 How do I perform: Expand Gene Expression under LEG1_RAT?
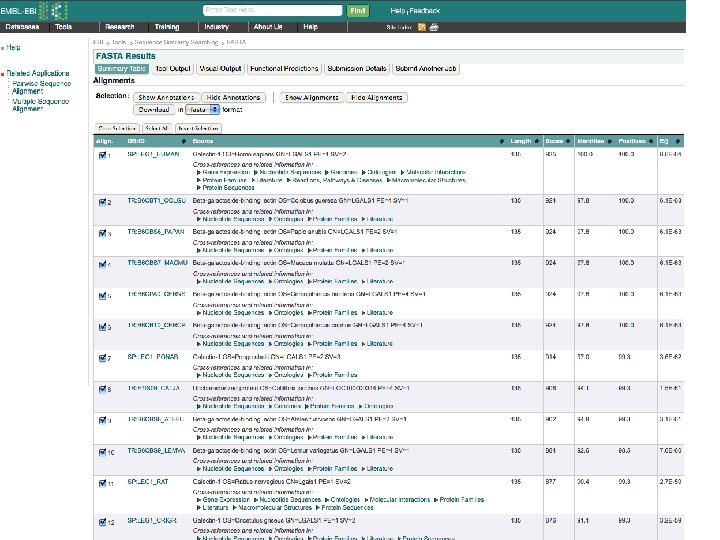point(224,500)
